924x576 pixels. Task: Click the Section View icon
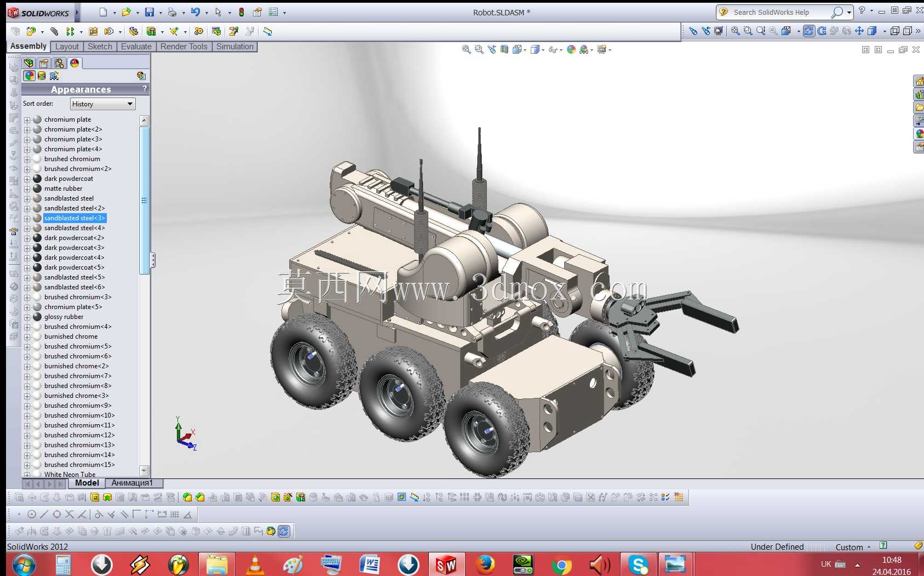504,49
